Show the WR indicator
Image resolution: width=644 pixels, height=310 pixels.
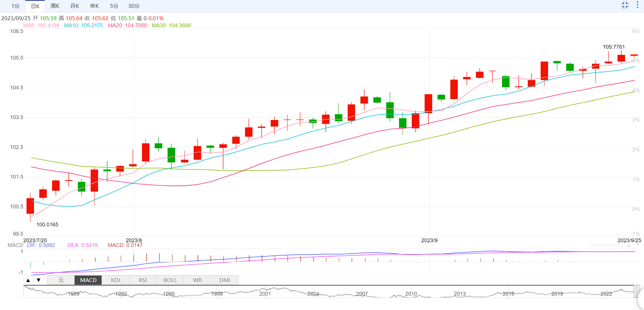click(197, 280)
